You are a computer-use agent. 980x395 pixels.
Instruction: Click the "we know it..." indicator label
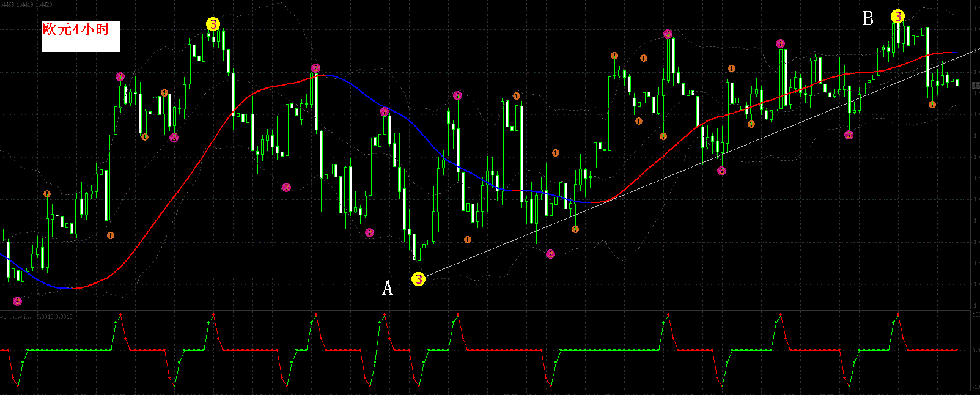(16, 317)
